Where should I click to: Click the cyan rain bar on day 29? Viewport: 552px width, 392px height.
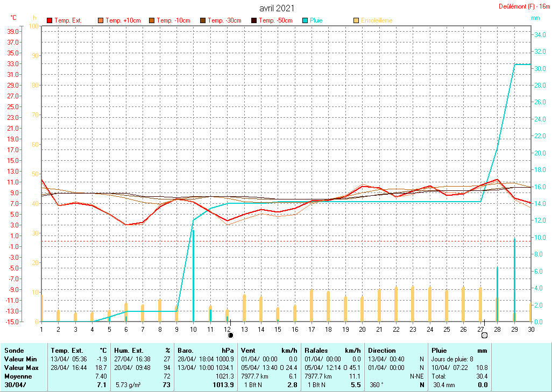click(514, 280)
